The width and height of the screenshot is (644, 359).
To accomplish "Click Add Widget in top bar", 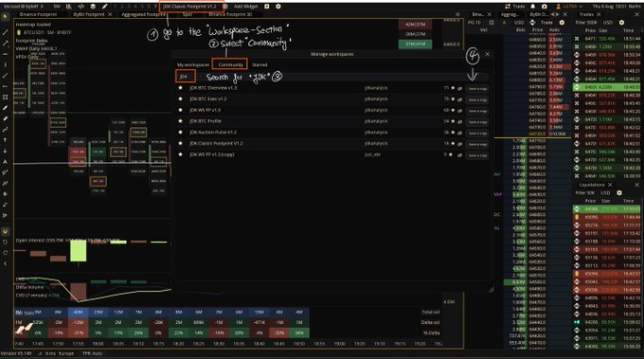I will 245,7.
